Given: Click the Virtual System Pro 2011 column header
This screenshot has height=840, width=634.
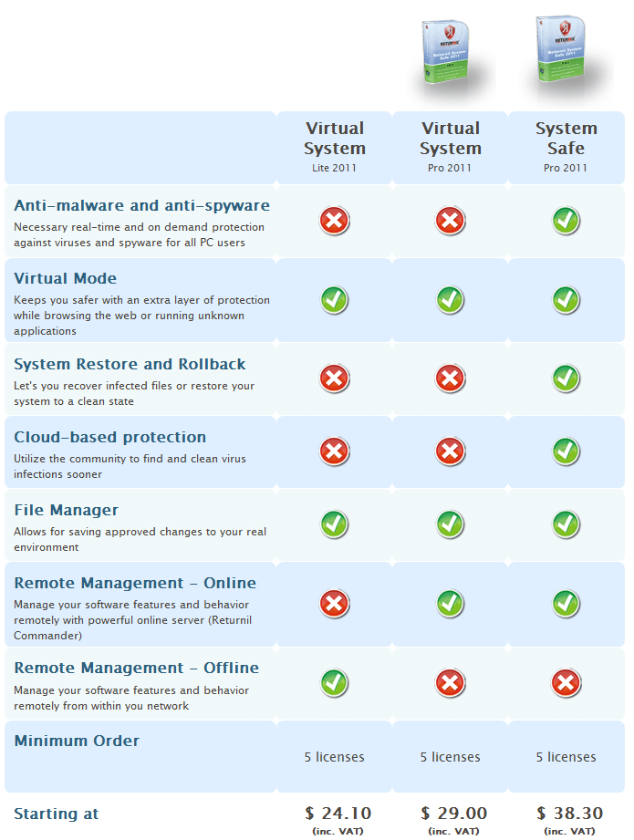Looking at the screenshot, I should (450, 147).
